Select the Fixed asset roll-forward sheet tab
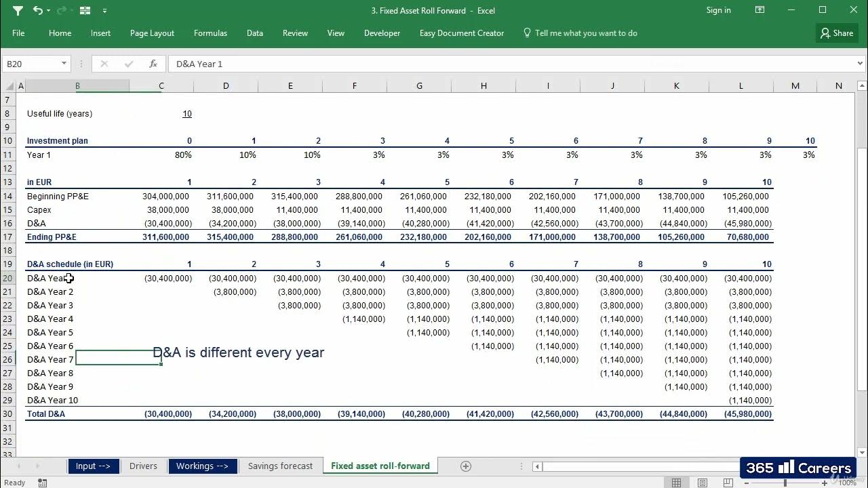This screenshot has height=488, width=868. [380, 466]
